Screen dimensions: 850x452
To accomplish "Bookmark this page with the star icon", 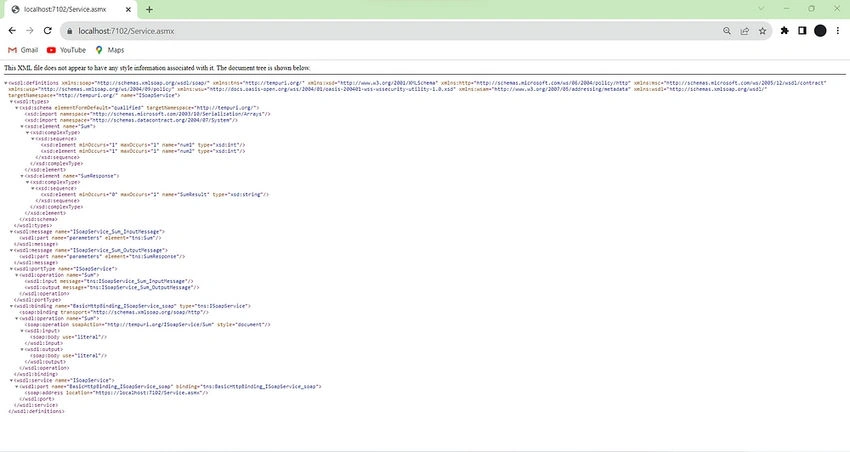I will tap(762, 31).
